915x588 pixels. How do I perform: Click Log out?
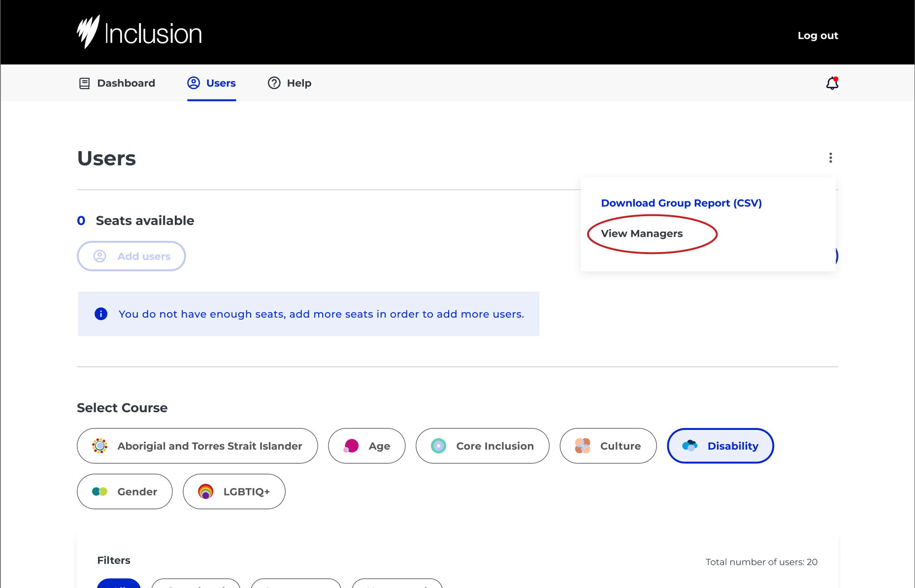(817, 35)
